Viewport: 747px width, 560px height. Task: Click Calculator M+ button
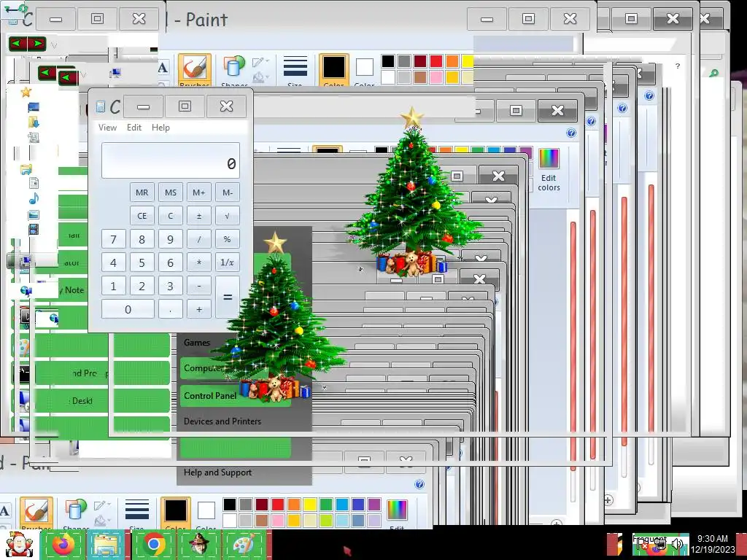(199, 192)
